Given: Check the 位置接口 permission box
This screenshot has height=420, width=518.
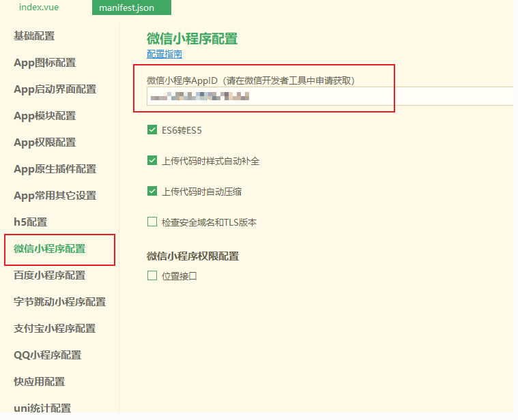Looking at the screenshot, I should (152, 275).
